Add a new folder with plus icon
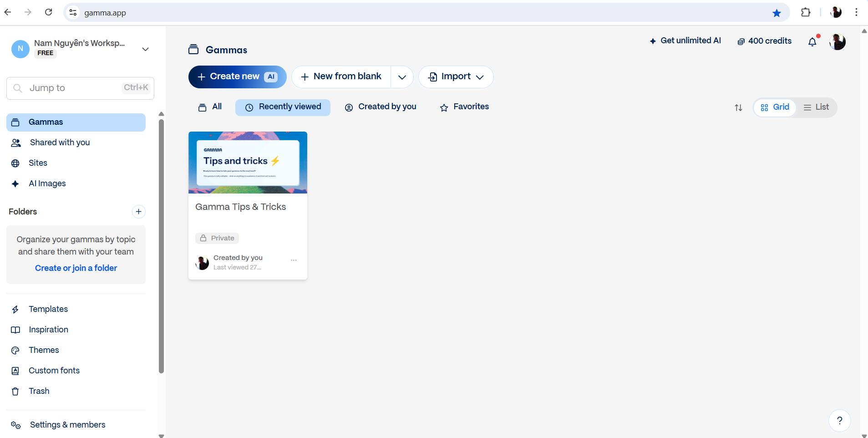The width and height of the screenshot is (868, 438). coord(139,212)
